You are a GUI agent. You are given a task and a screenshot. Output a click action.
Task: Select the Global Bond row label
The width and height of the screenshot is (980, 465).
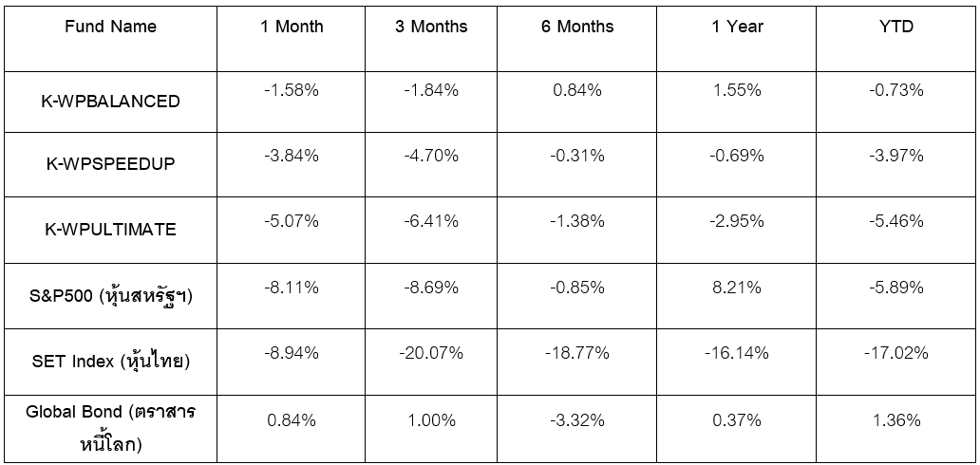pos(111,427)
